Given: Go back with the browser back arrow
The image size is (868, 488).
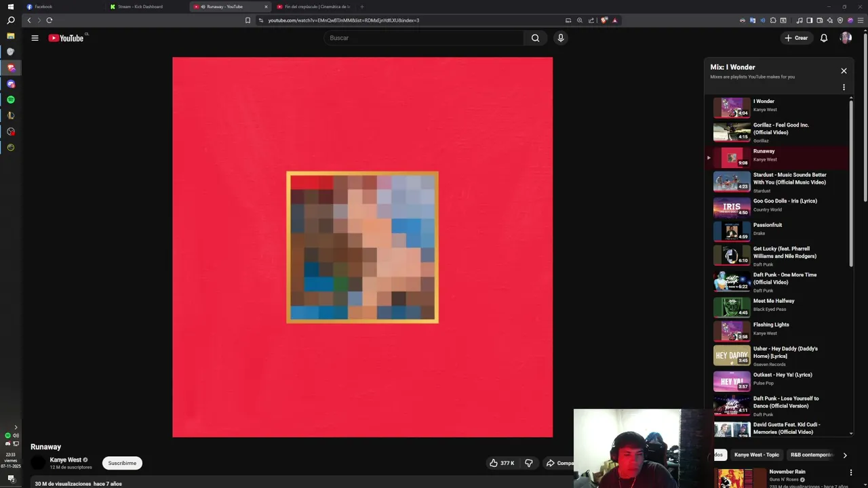Looking at the screenshot, I should [x=29, y=20].
